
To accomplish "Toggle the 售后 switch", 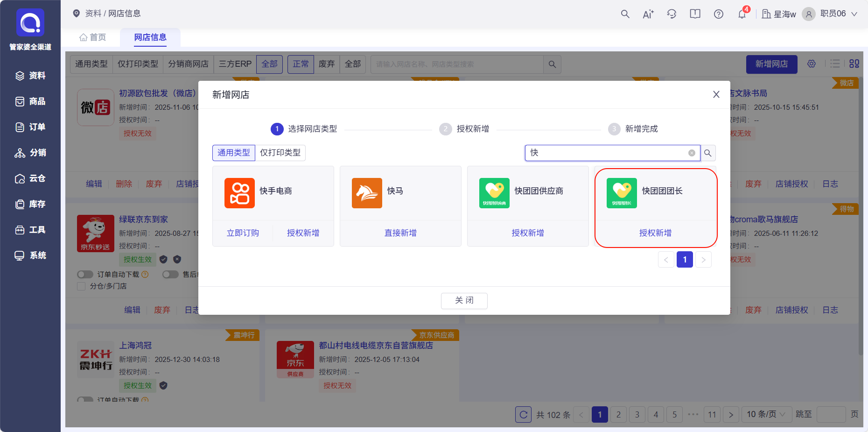I will (x=170, y=275).
